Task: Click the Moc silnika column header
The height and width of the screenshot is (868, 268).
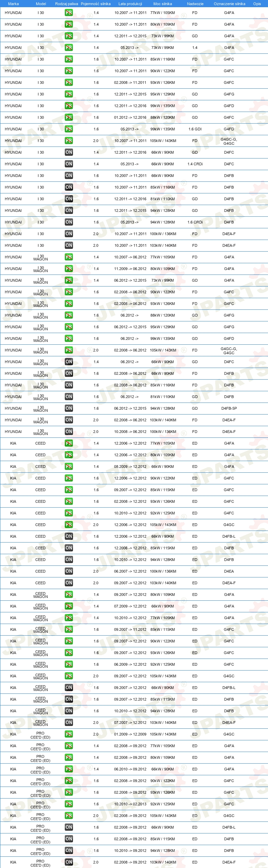Action: point(162,4)
